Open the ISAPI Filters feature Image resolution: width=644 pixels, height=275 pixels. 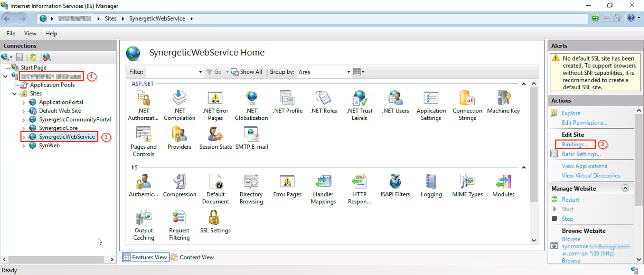[x=395, y=186]
